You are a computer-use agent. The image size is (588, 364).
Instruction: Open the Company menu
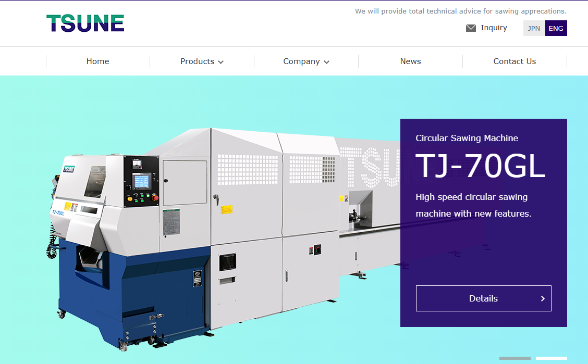306,61
